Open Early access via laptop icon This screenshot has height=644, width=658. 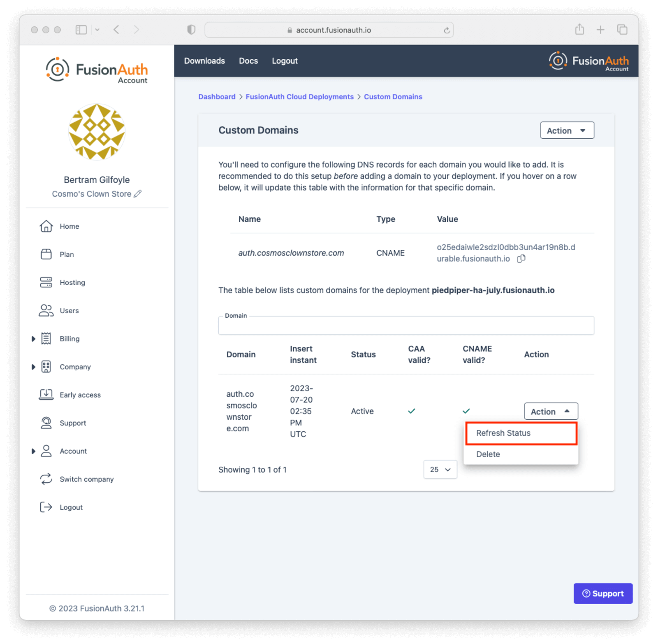[46, 395]
